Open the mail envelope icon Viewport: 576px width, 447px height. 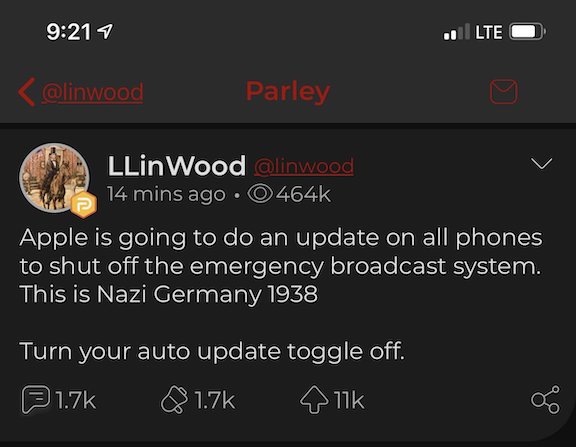coord(504,91)
